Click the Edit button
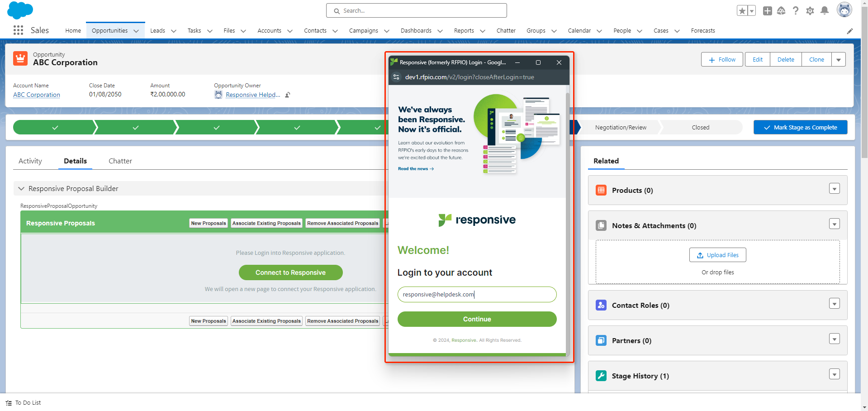The width and height of the screenshot is (868, 411). coord(758,60)
